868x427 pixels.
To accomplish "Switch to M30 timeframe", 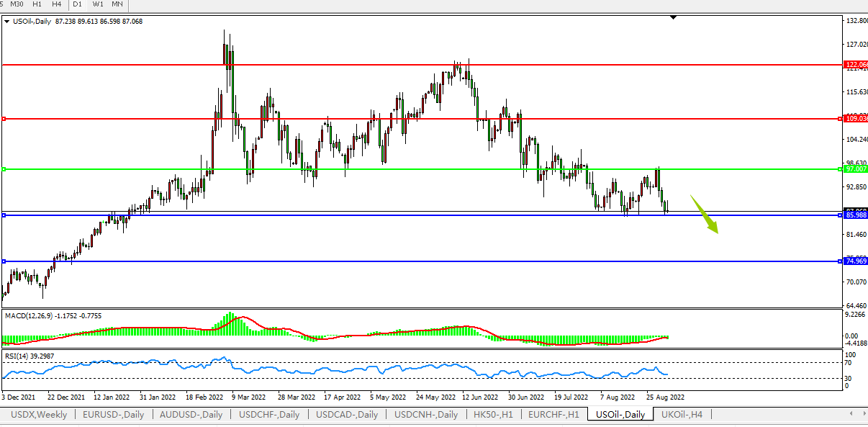I will pos(17,4).
